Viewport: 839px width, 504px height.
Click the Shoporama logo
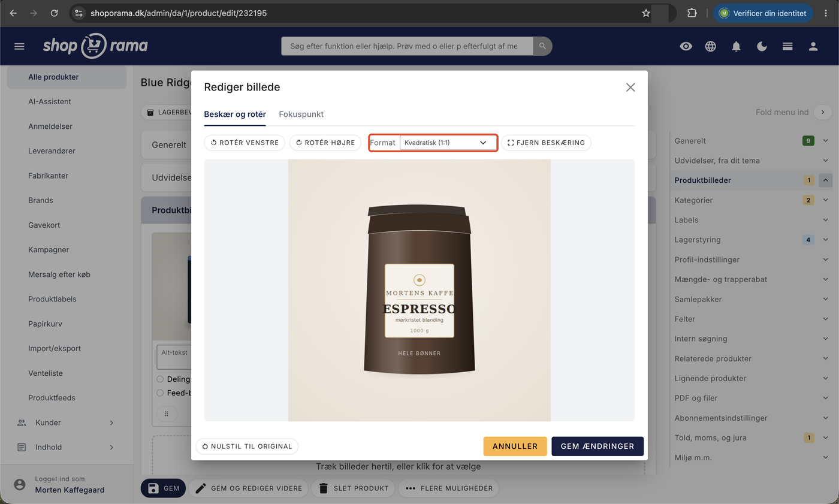pos(95,46)
